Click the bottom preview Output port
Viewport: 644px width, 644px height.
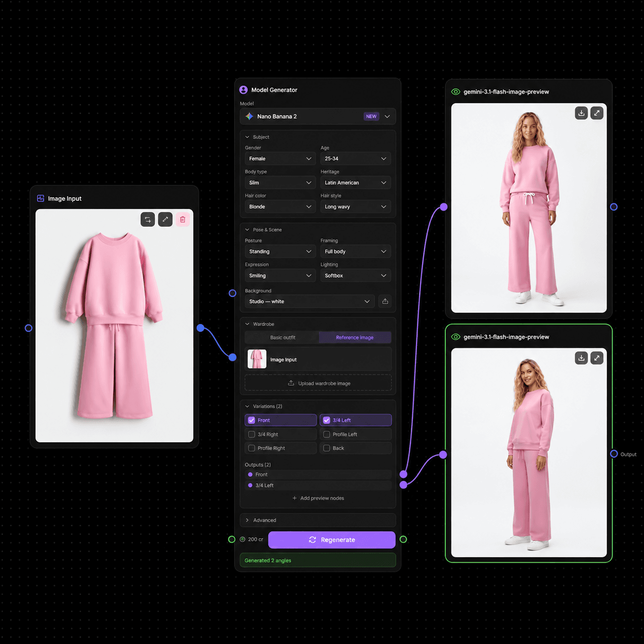click(614, 454)
